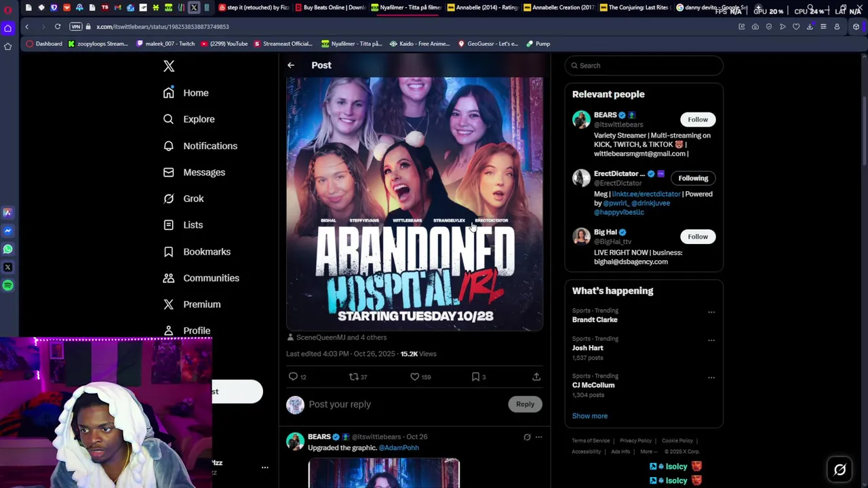Open the Brandt Clarke trending topic
The width and height of the screenshot is (868, 488).
point(595,320)
